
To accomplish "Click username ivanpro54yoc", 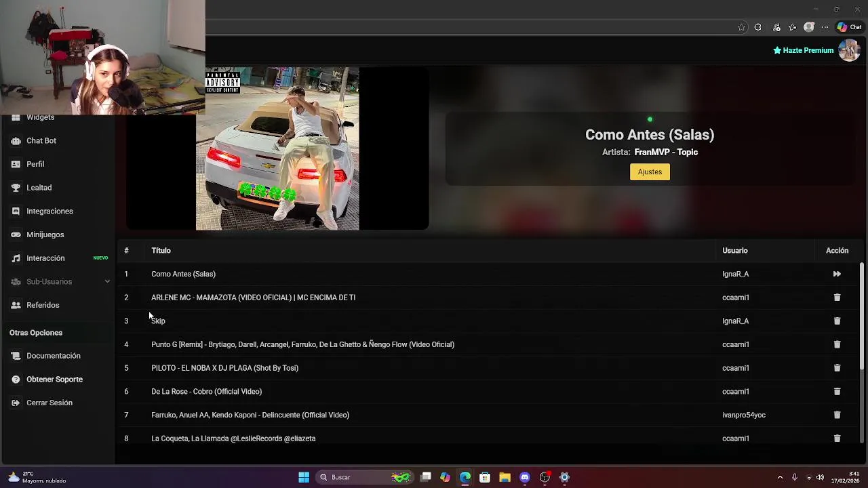I will (744, 415).
